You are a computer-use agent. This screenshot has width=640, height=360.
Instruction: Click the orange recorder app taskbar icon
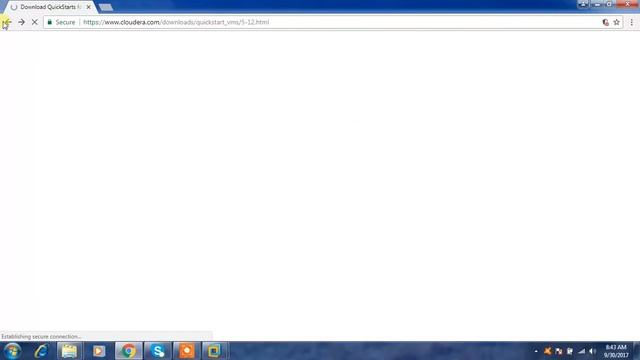pos(187,351)
